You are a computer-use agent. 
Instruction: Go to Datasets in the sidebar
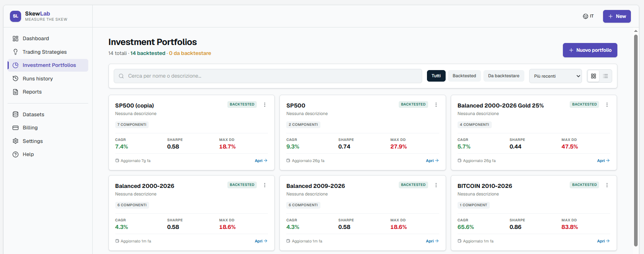click(x=48, y=114)
